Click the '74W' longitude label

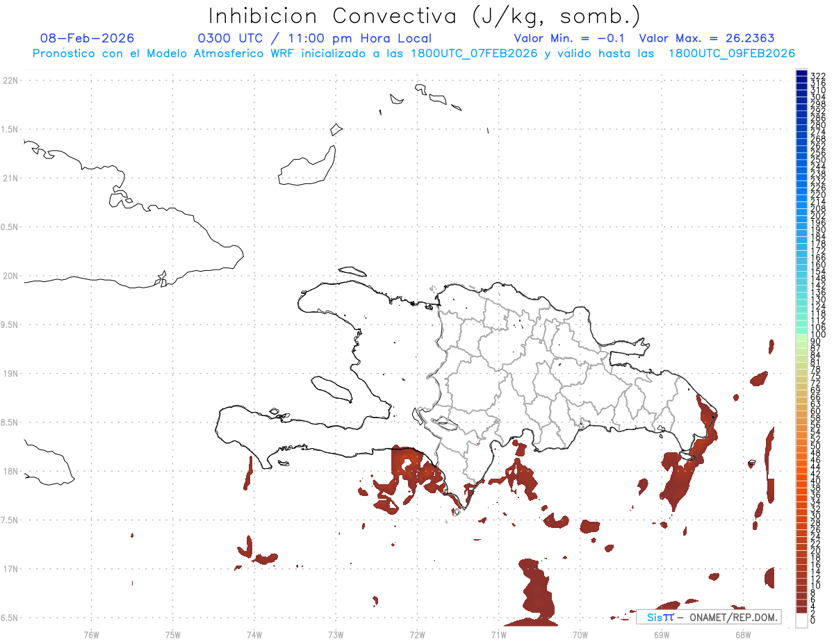pyautogui.click(x=254, y=634)
